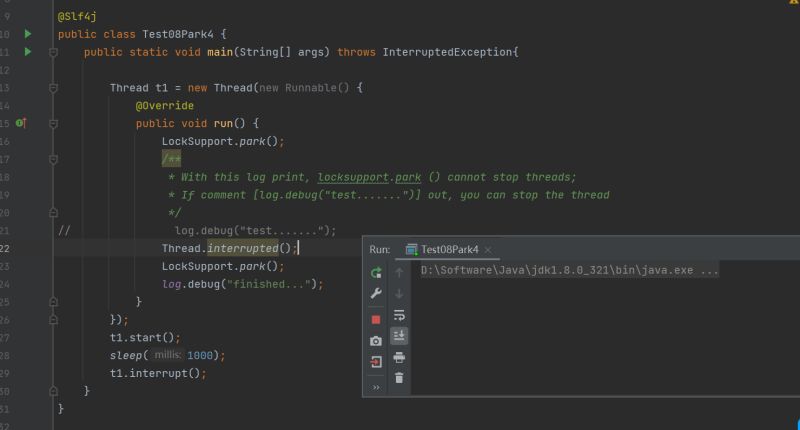
Task: Click the run gutter icon beside class Test08Park4
Action: click(x=28, y=34)
